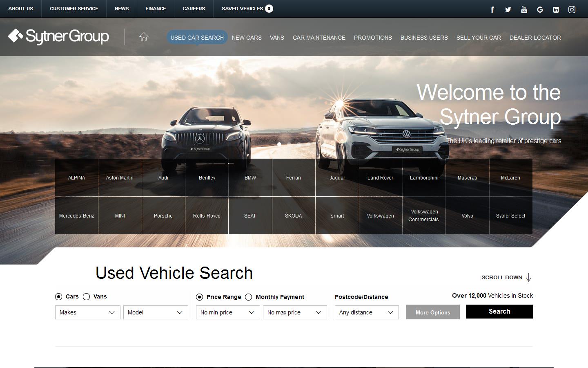Click the Search button
The height and width of the screenshot is (368, 588).
click(x=499, y=311)
